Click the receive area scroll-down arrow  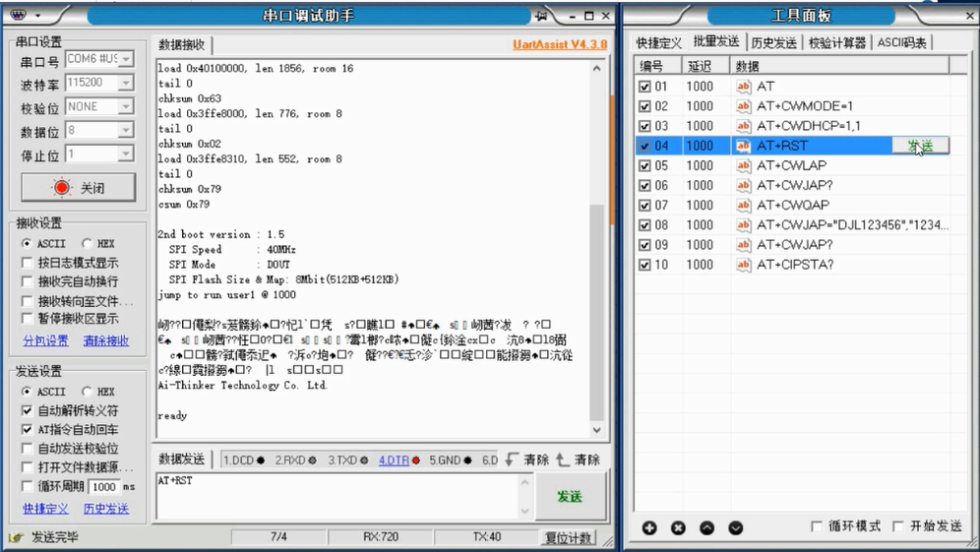click(596, 430)
